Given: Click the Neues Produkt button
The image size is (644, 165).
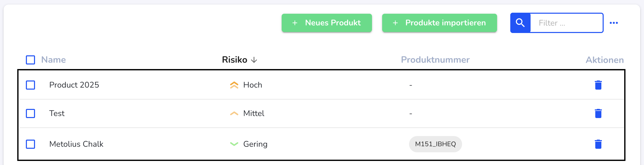Looking at the screenshot, I should click(x=327, y=23).
